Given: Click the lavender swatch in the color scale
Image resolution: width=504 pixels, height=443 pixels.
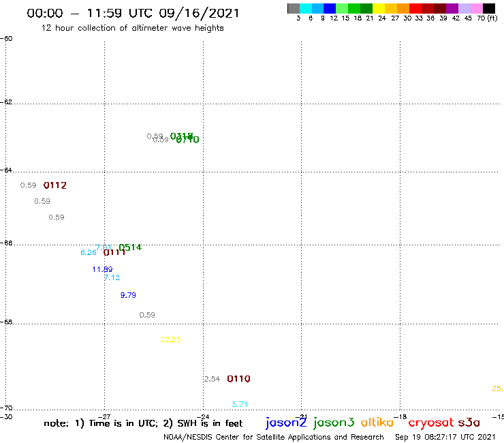Looking at the screenshot, I should 464,8.
